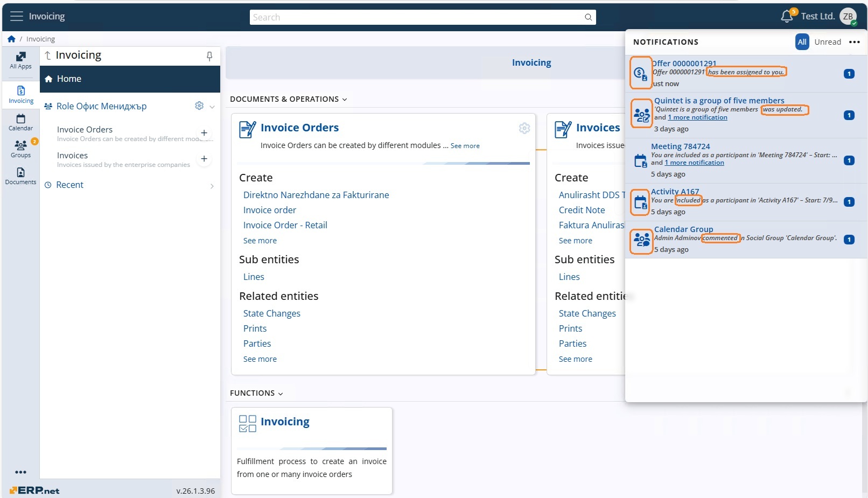The width and height of the screenshot is (868, 498).
Task: Go to the home breadcrumb icon
Action: click(x=11, y=39)
